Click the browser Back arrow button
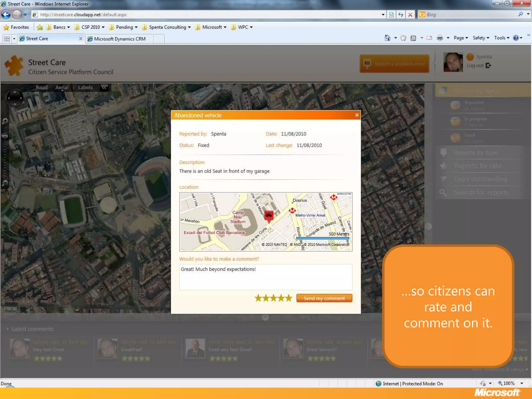The image size is (532, 399). coord(6,15)
